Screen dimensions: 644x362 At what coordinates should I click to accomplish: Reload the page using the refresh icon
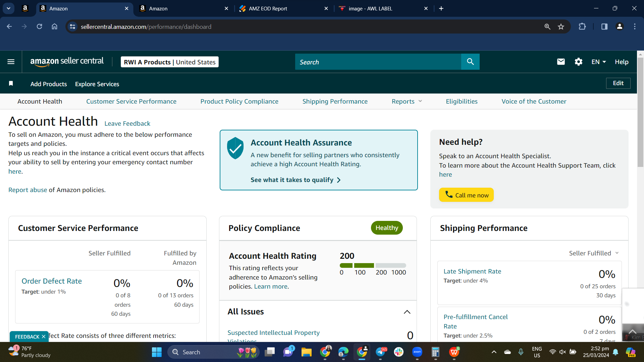(x=39, y=26)
